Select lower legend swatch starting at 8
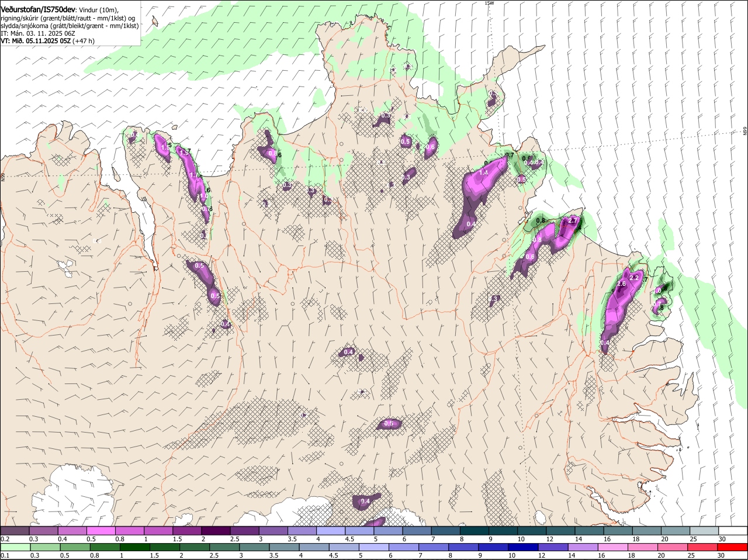This screenshot has height=560, width=748. (463, 547)
